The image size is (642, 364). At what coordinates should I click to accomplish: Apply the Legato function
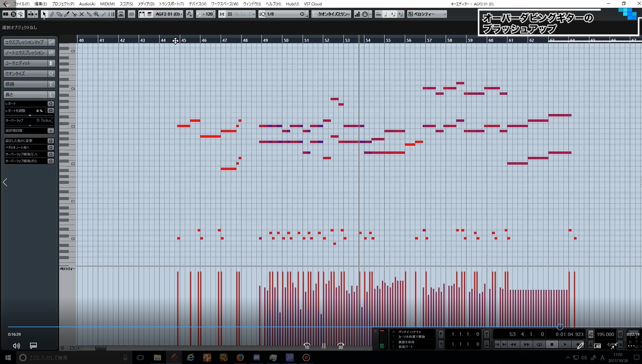(51, 104)
